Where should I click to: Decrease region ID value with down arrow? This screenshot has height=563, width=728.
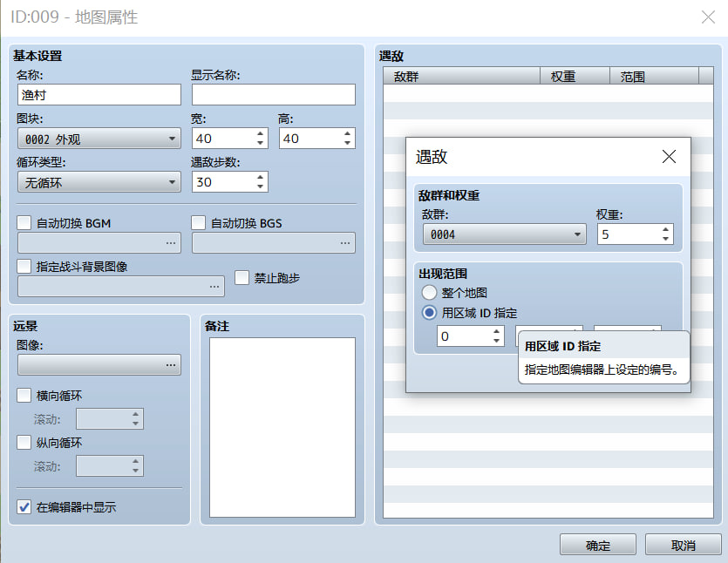496,341
